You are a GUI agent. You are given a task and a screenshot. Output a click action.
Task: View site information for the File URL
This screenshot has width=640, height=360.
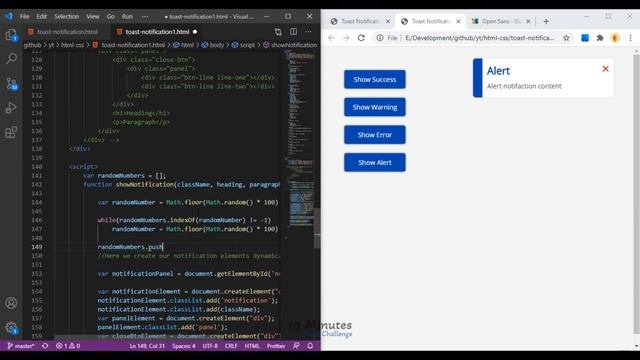point(380,38)
